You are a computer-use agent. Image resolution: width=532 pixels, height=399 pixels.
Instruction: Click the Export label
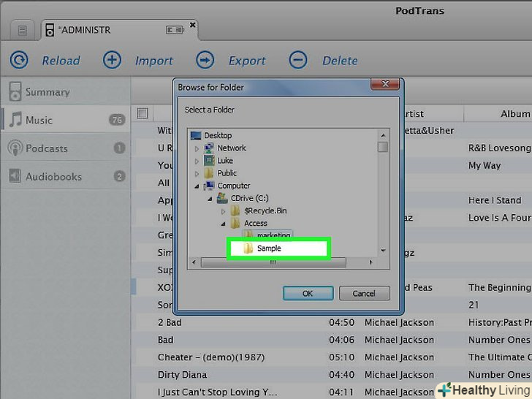[247, 61]
